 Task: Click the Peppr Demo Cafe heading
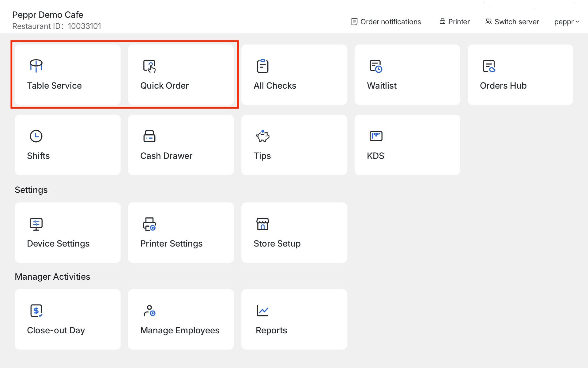coord(48,14)
